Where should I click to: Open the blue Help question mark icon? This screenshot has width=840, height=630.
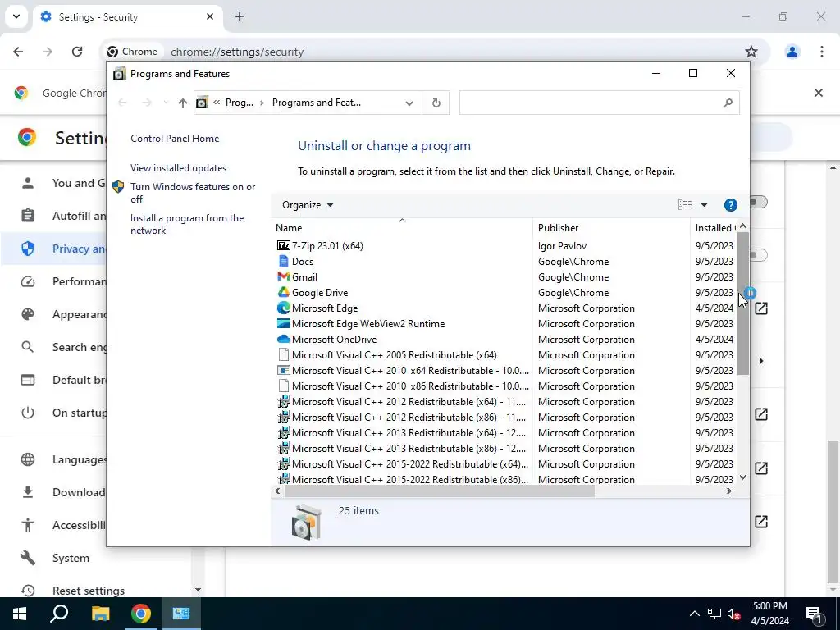[x=730, y=205]
